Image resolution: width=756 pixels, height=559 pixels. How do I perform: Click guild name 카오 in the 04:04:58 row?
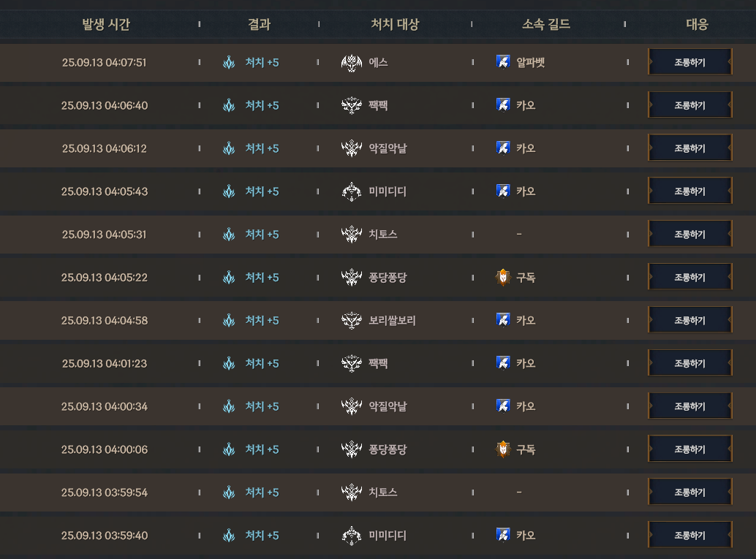point(526,321)
